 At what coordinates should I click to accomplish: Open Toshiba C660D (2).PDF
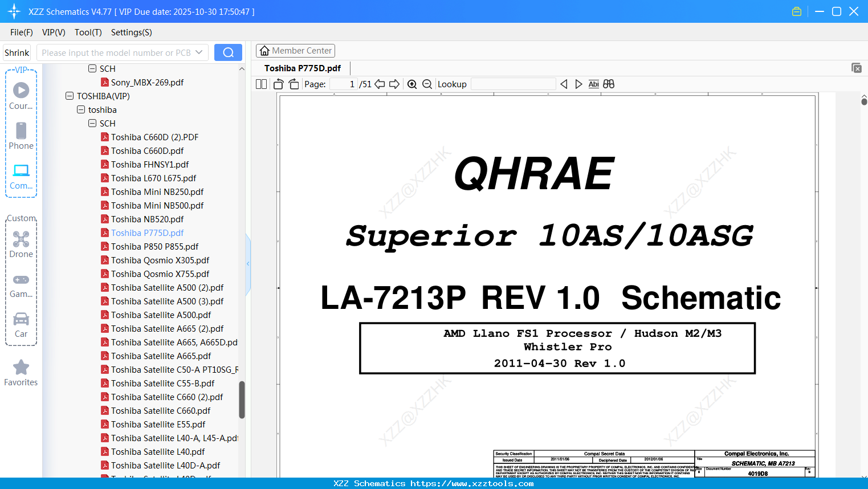click(x=154, y=137)
